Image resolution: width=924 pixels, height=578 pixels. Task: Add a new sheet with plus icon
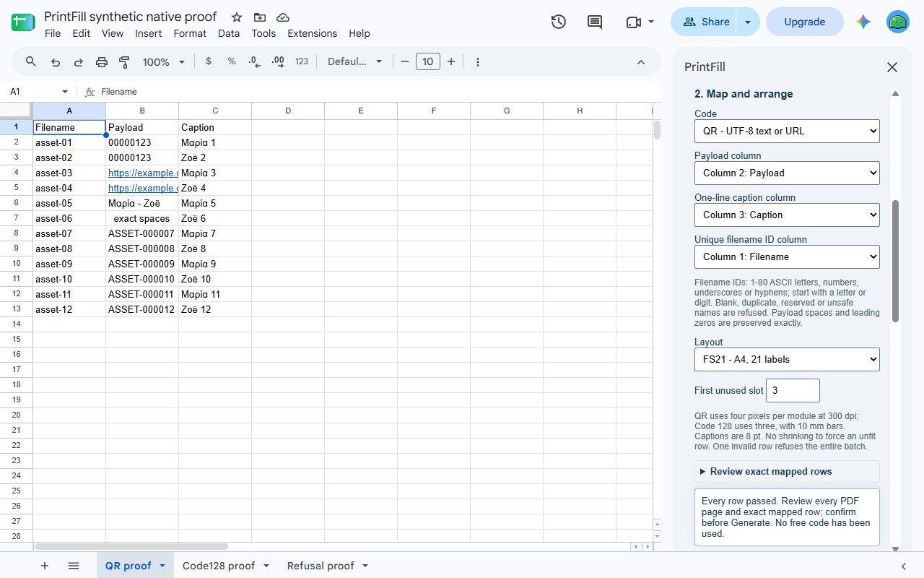tap(45, 566)
